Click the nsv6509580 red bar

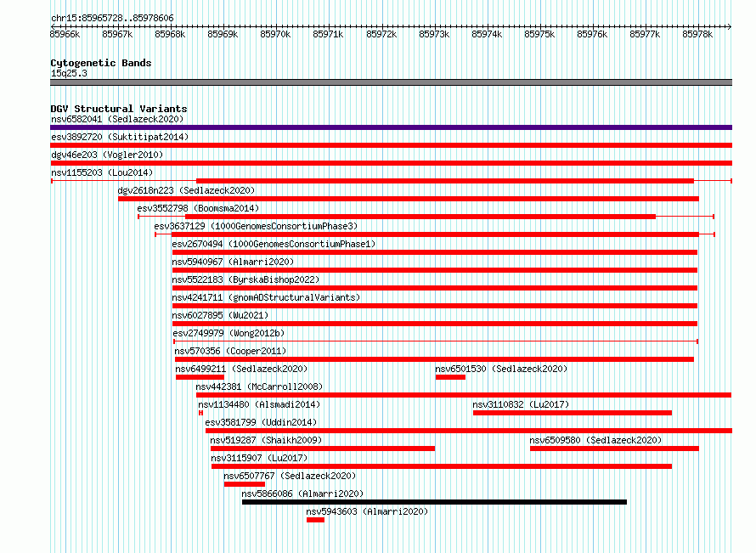(614, 449)
